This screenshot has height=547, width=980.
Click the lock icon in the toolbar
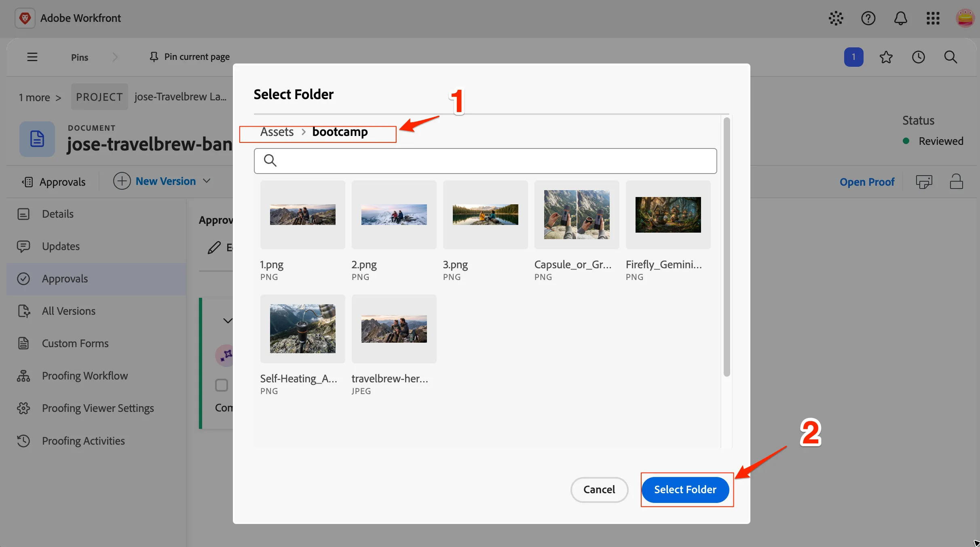(x=956, y=182)
